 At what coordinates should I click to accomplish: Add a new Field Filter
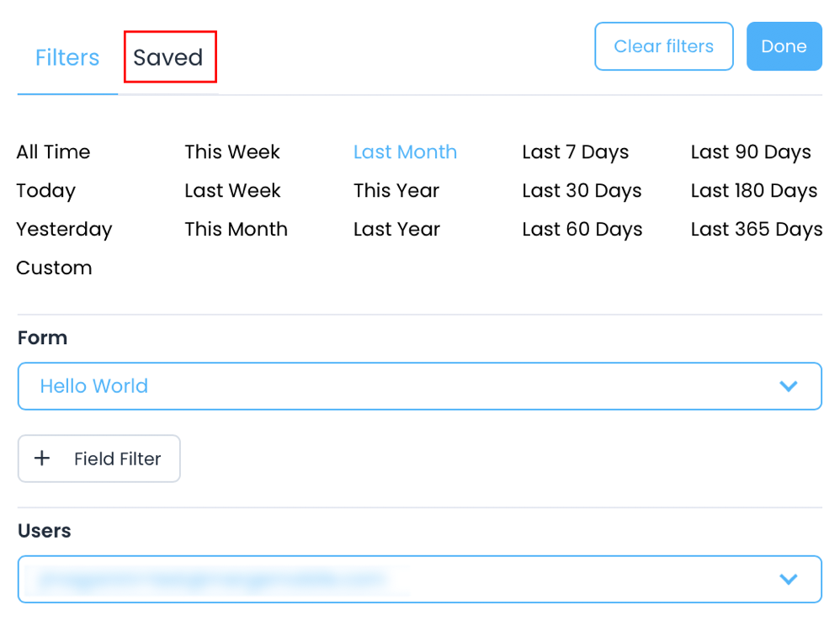[98, 459]
